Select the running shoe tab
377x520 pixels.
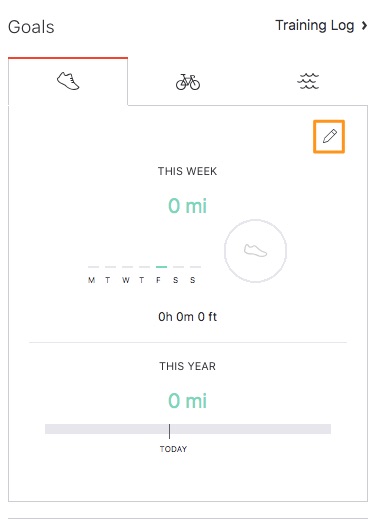(68, 82)
